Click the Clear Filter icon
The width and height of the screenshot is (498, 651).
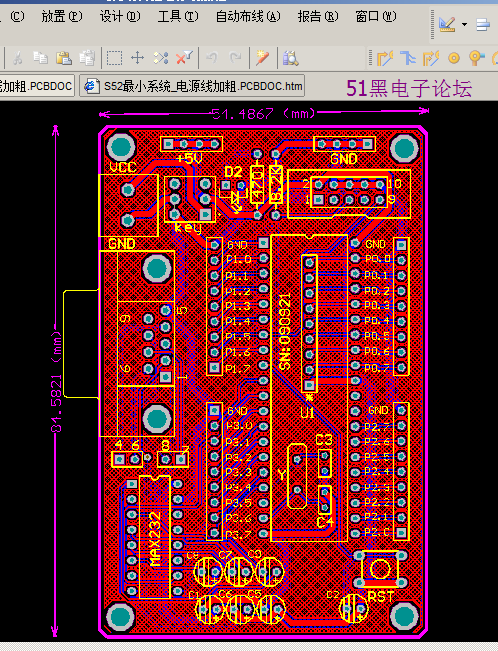pos(184,58)
